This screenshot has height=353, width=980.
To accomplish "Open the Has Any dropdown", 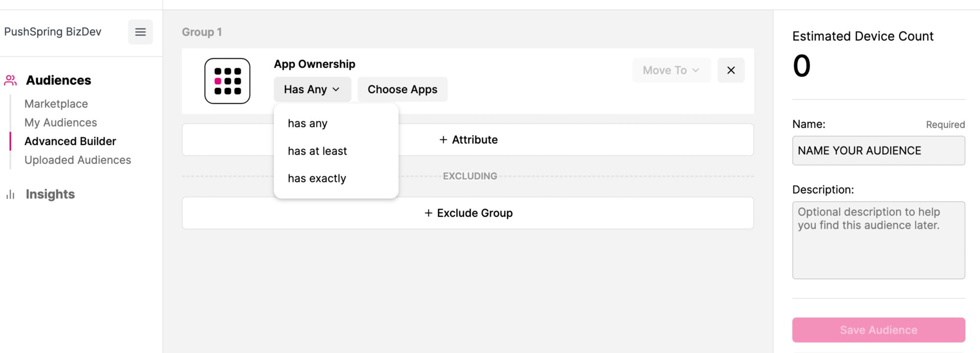I will click(x=312, y=89).
